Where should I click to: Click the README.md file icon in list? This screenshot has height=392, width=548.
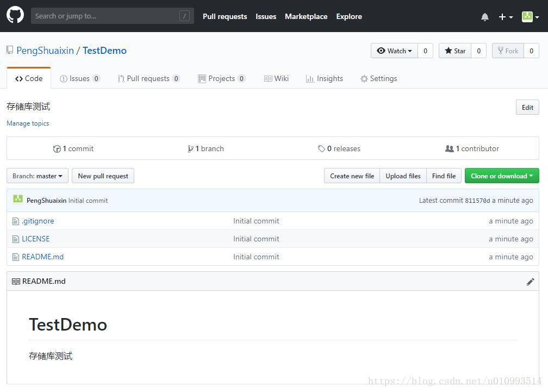[x=15, y=257]
